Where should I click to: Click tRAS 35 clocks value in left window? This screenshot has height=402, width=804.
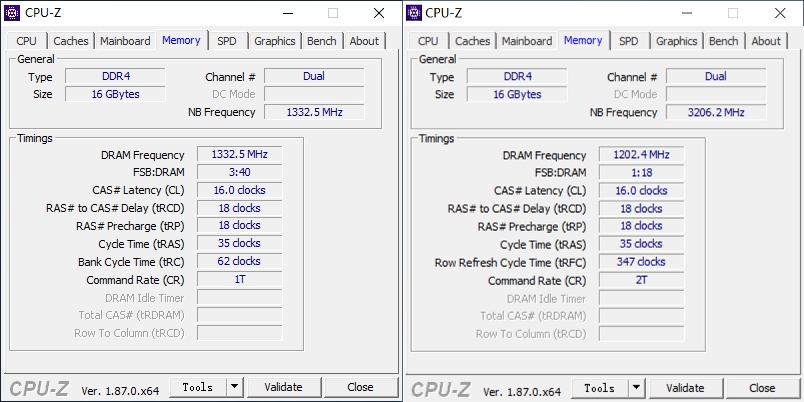point(239,244)
